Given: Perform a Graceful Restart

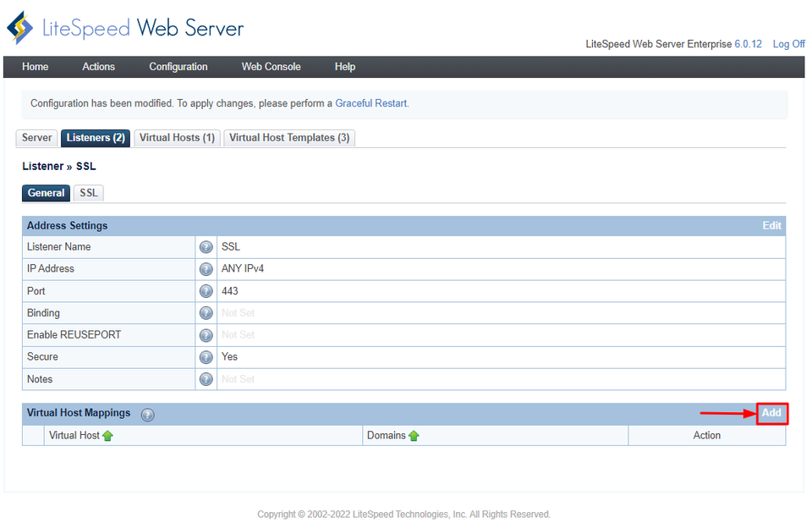Looking at the screenshot, I should [x=370, y=102].
